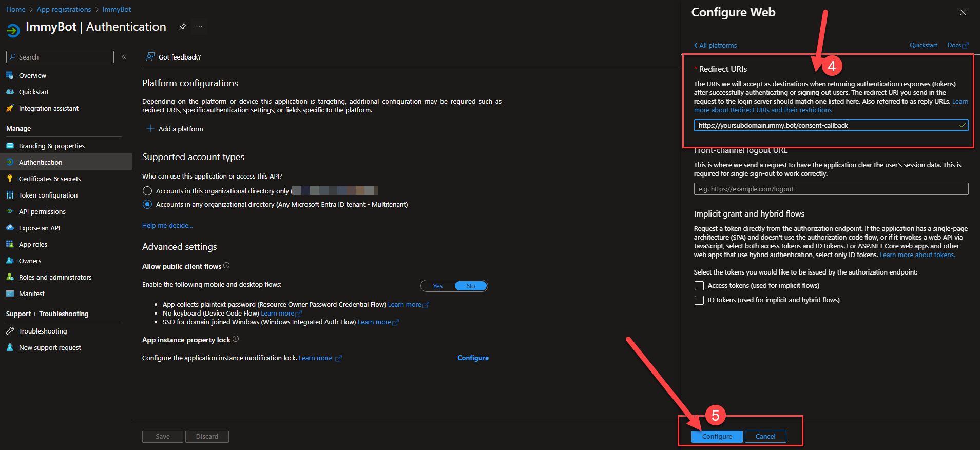980x450 pixels.
Task: Click Home in the breadcrumb
Action: [16, 9]
